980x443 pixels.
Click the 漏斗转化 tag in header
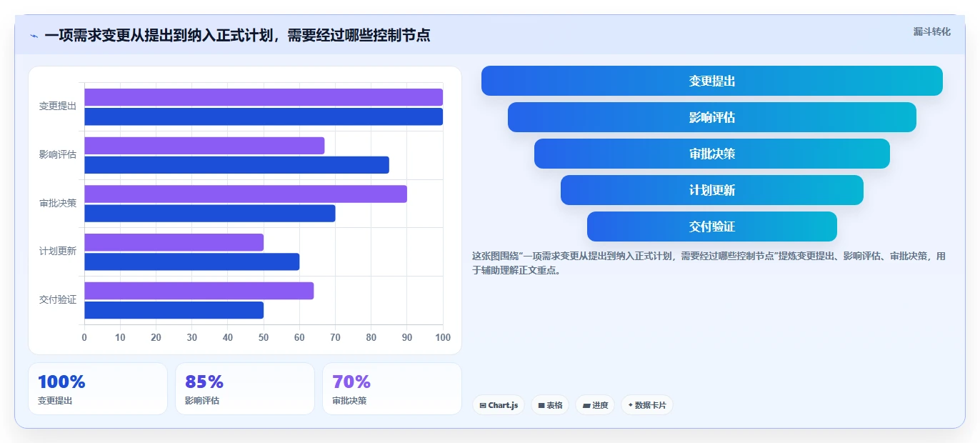coord(931,31)
